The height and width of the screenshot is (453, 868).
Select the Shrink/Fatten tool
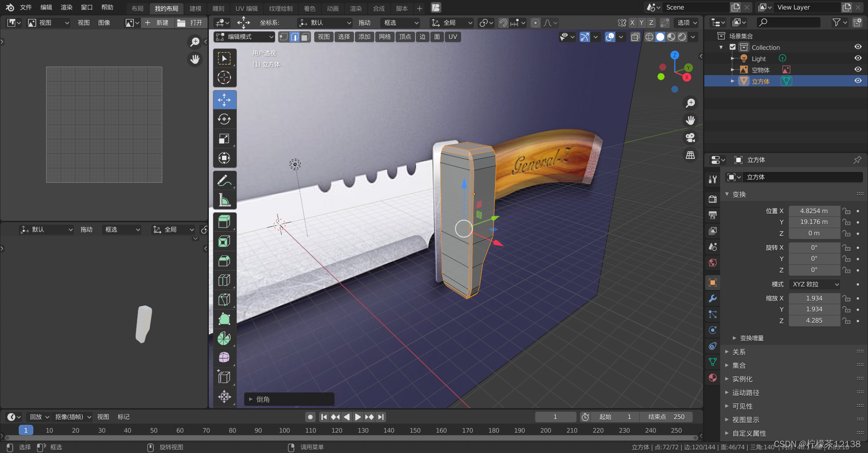(x=224, y=396)
